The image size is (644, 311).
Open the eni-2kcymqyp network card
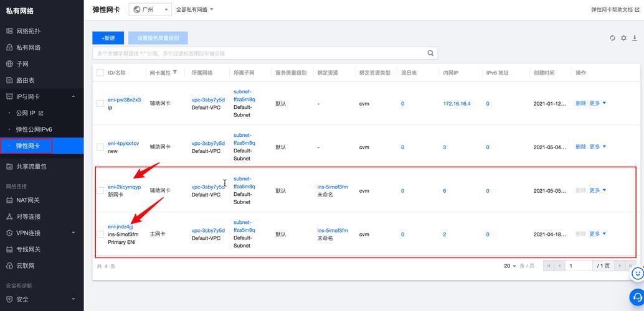click(x=124, y=187)
